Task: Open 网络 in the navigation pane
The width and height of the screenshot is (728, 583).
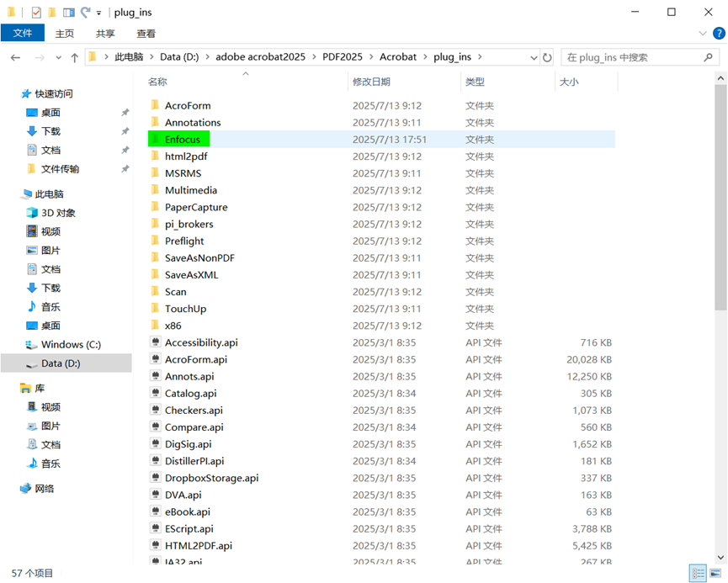Action: coord(44,488)
